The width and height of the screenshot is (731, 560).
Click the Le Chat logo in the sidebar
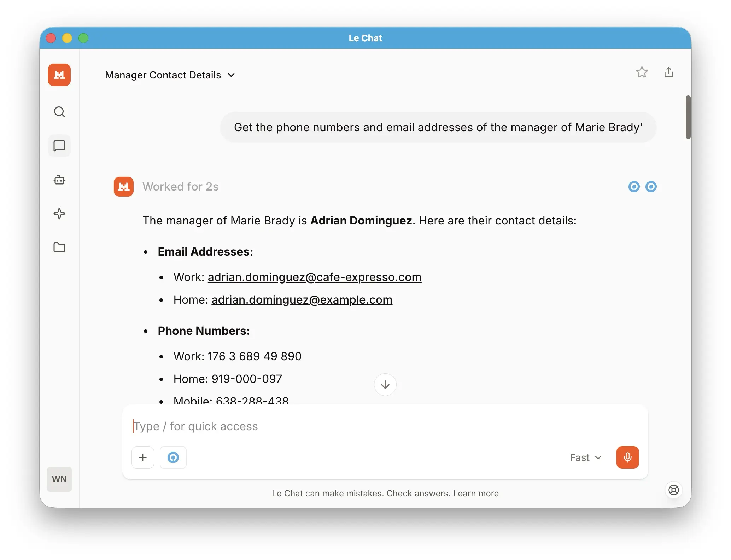point(59,75)
